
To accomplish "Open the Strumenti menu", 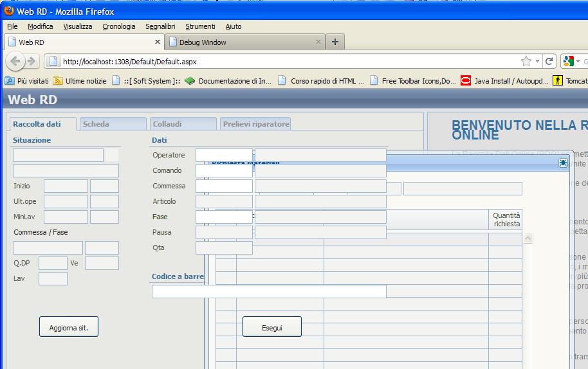I will [200, 26].
